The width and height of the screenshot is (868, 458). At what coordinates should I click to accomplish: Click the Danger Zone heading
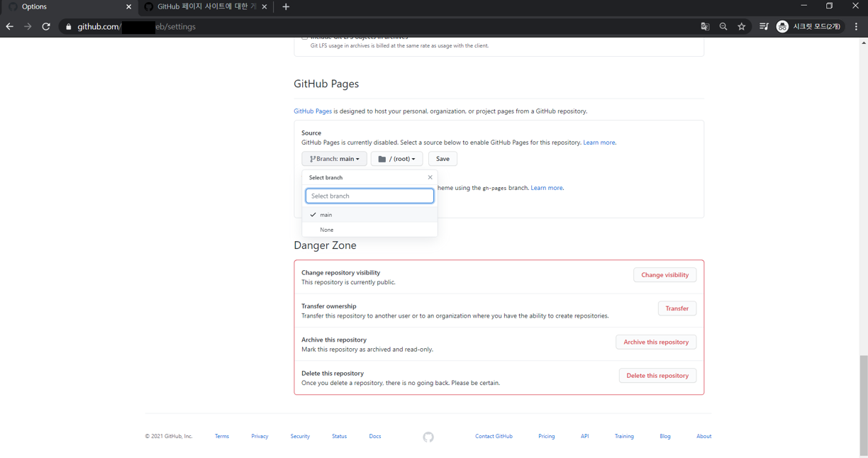(325, 245)
